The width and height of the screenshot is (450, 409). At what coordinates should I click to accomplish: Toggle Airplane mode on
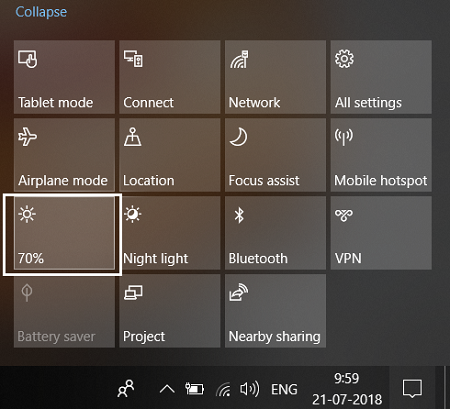coord(64,155)
